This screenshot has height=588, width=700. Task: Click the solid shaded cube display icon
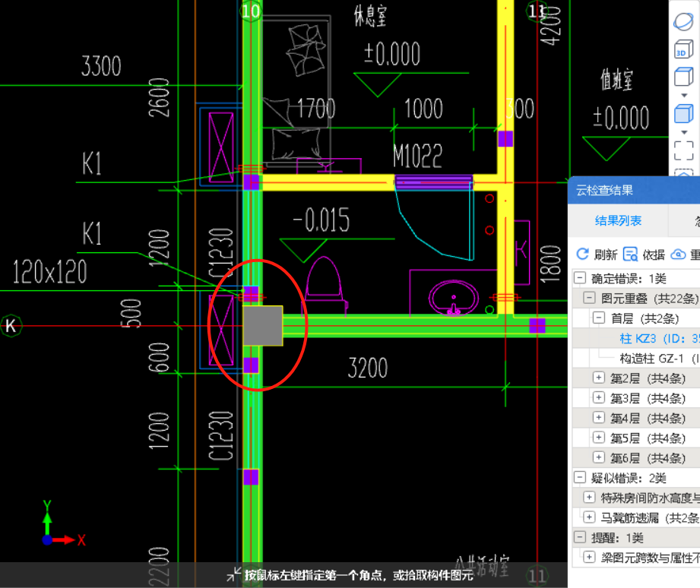(x=683, y=114)
